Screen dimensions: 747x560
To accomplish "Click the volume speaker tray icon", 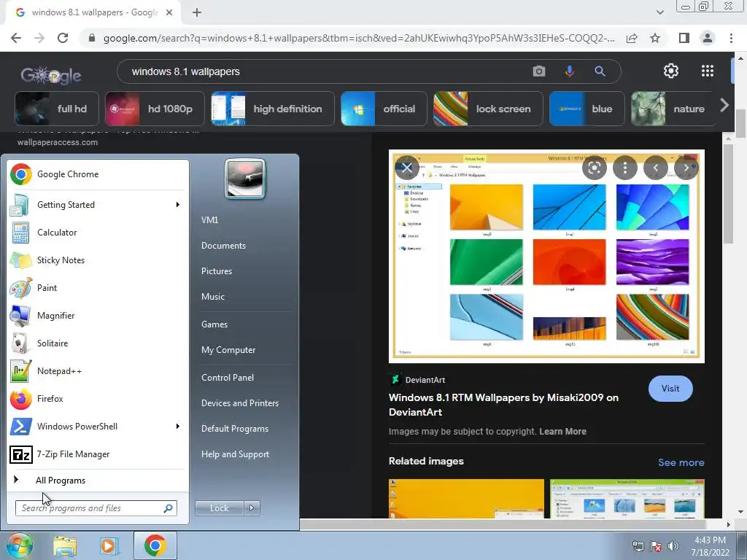I will coord(673,546).
